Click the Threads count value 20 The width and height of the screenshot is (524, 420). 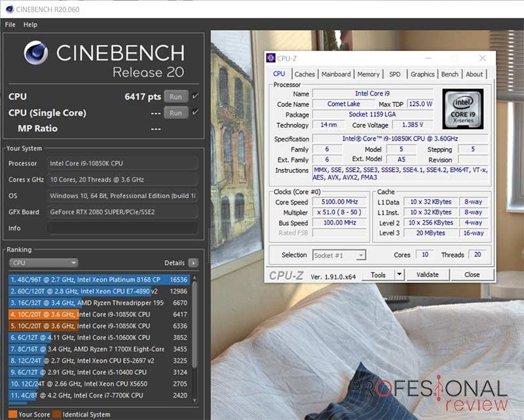coord(477,254)
